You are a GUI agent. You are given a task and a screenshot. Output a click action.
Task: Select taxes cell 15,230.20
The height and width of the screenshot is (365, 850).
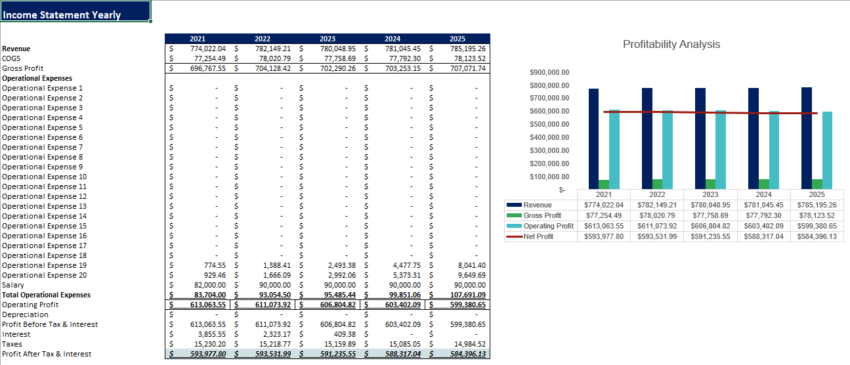[197, 344]
